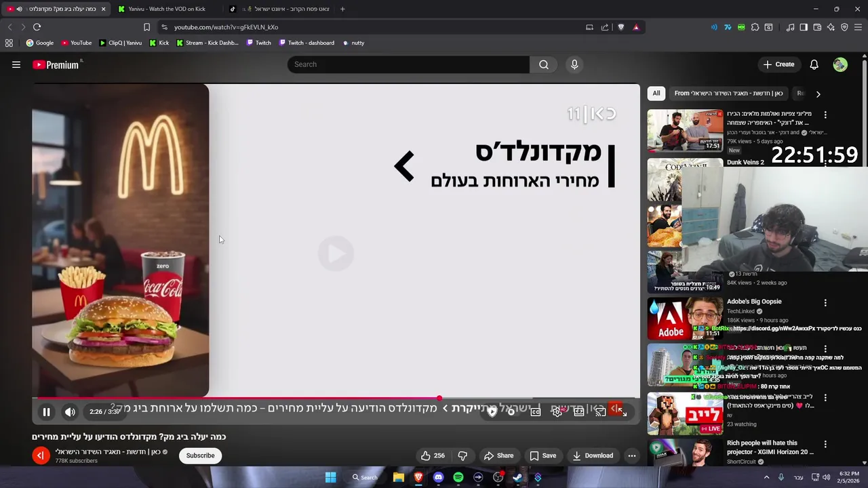Show more filter chips with the right chevron
868x488 pixels.
(818, 94)
